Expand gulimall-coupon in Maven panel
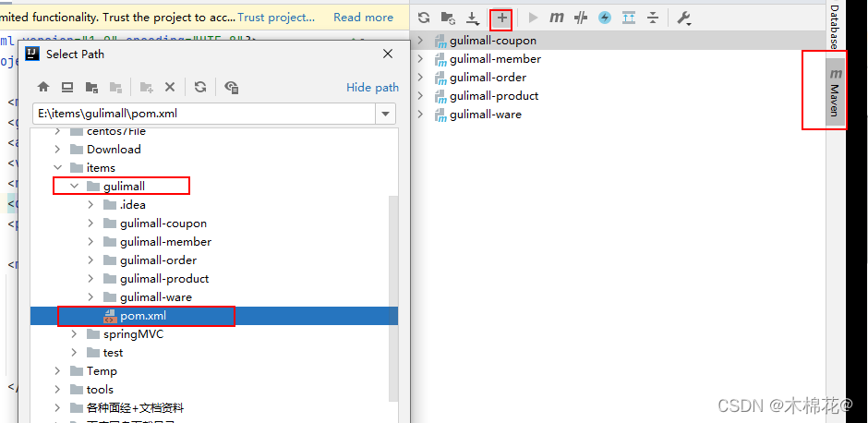 420,41
